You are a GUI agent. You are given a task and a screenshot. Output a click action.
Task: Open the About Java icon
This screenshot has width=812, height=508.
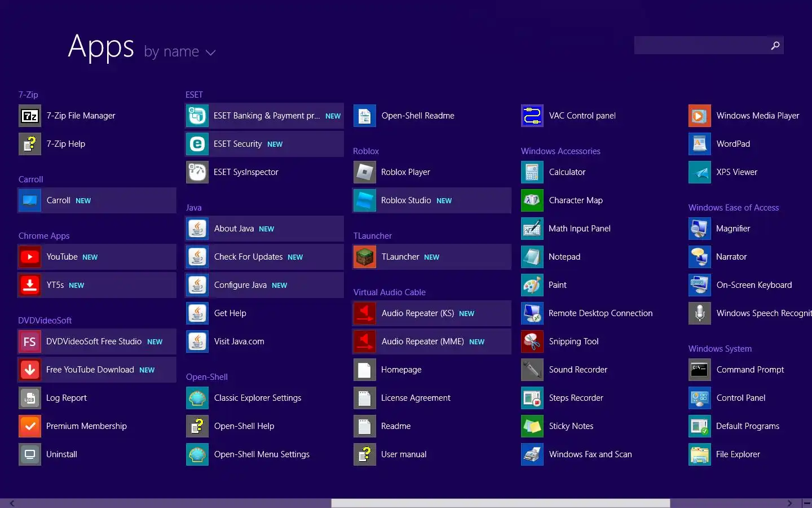point(197,229)
